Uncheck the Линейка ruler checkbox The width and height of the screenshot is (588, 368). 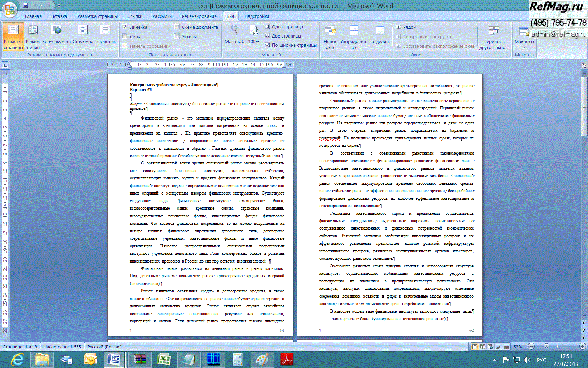tap(125, 27)
